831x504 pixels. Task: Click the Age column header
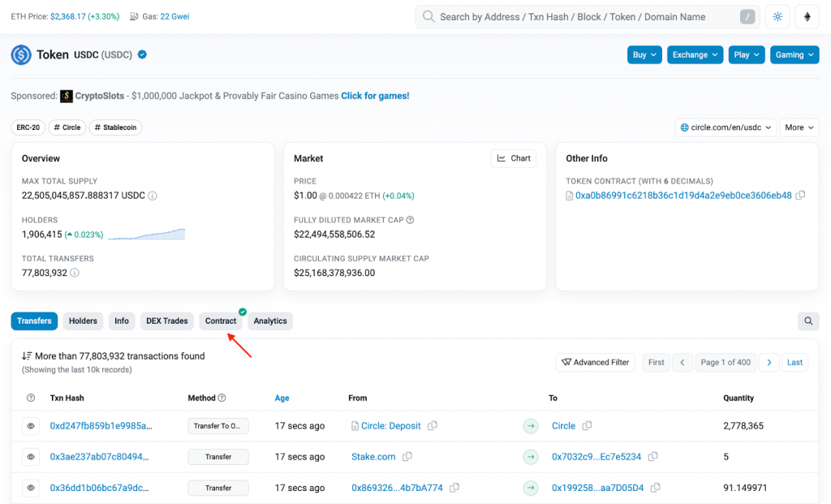[x=282, y=398]
